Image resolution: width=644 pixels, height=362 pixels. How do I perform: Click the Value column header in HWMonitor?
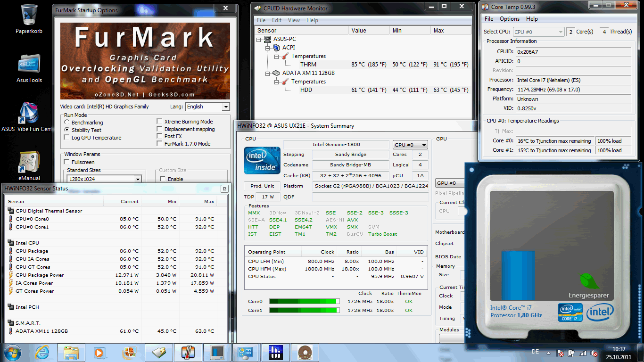pos(370,30)
